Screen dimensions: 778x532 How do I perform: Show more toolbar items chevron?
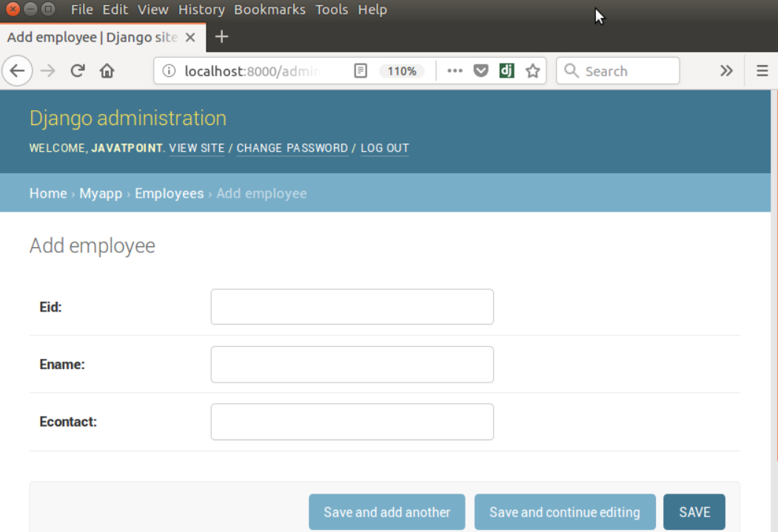pyautogui.click(x=726, y=71)
